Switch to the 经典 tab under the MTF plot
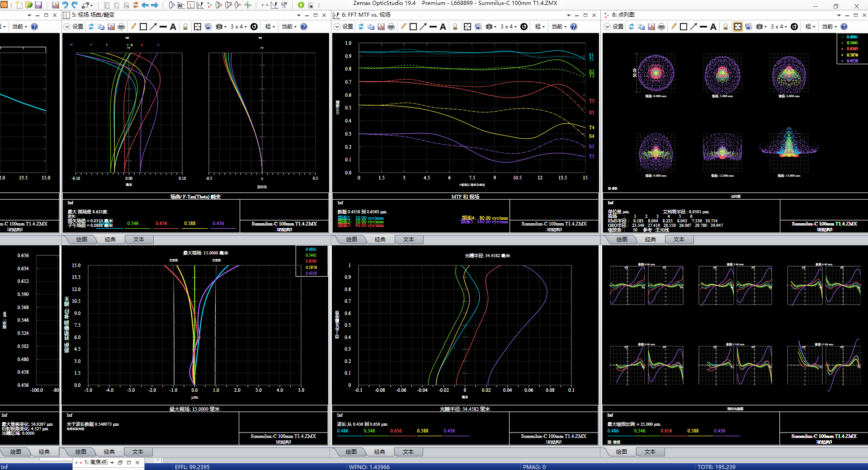Viewport: 868px width, 470px height. click(380, 240)
